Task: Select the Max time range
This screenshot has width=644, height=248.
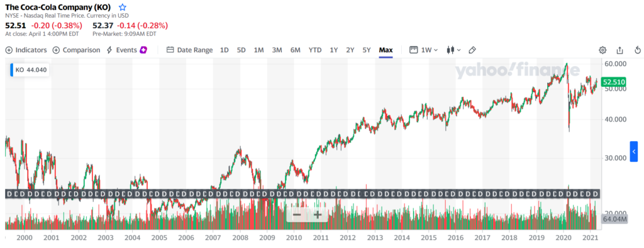Action: [x=386, y=50]
